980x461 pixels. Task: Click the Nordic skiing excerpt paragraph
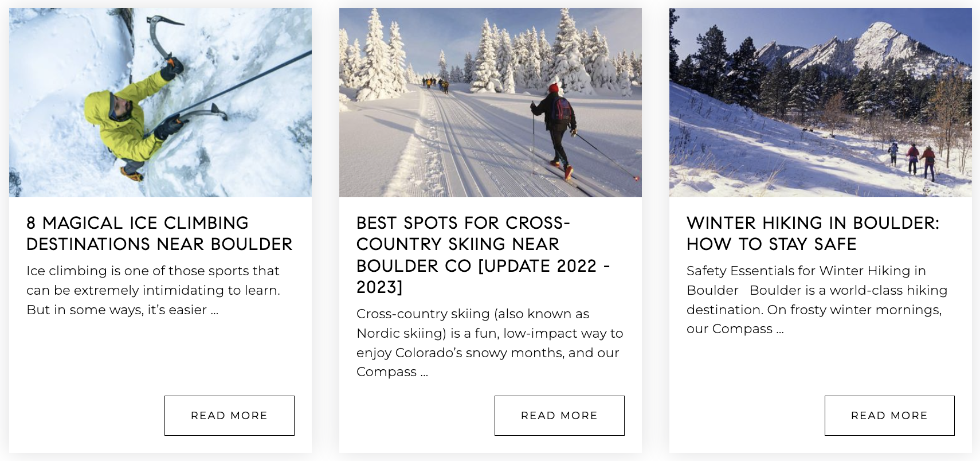(489, 343)
